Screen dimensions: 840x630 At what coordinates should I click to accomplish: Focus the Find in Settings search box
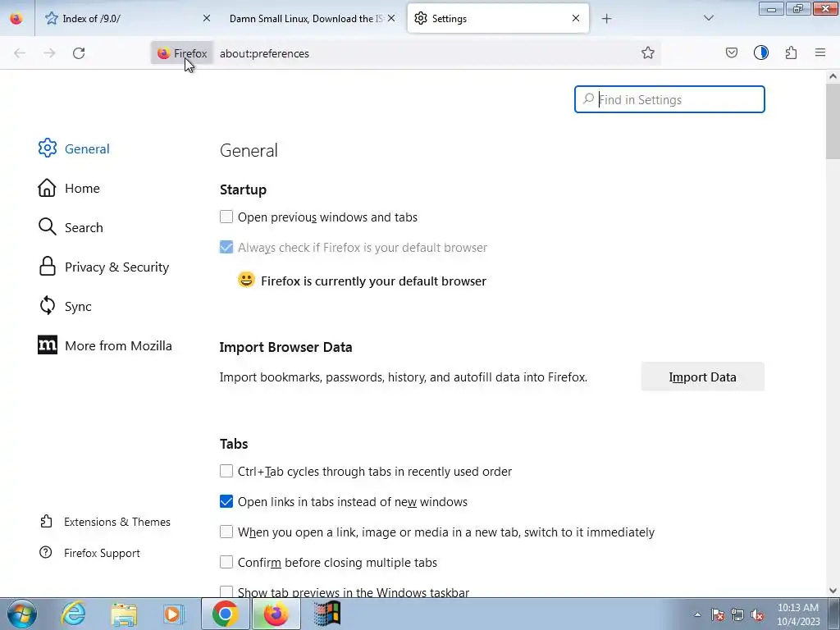pyautogui.click(x=669, y=99)
